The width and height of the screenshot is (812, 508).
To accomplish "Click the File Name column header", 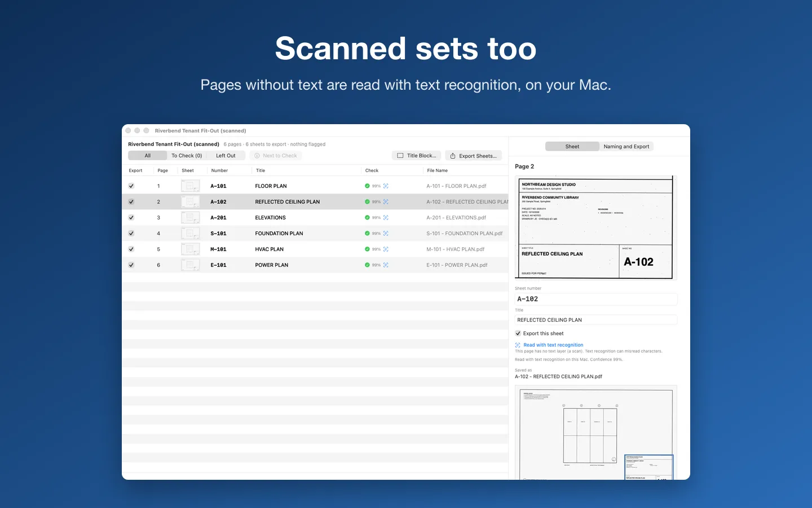I will point(438,170).
